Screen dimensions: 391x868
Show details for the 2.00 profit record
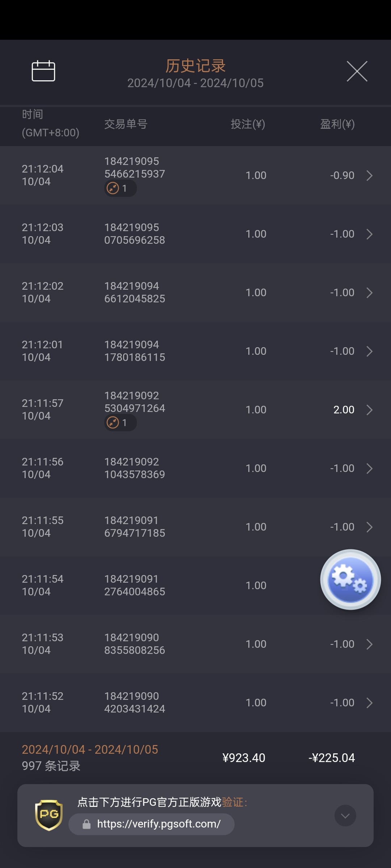pyautogui.click(x=369, y=410)
